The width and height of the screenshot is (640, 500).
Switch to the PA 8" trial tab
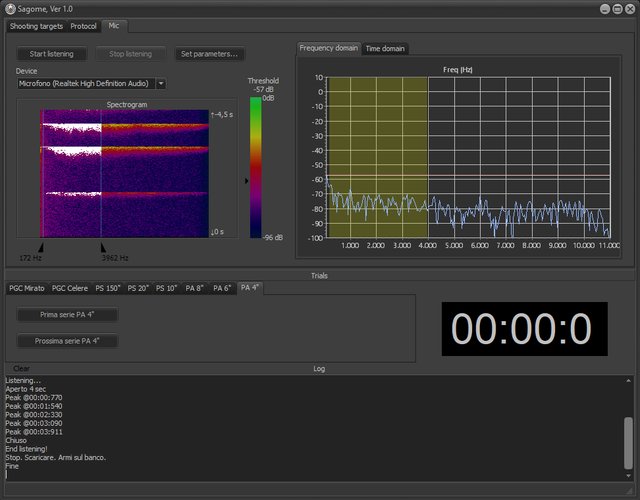195,288
